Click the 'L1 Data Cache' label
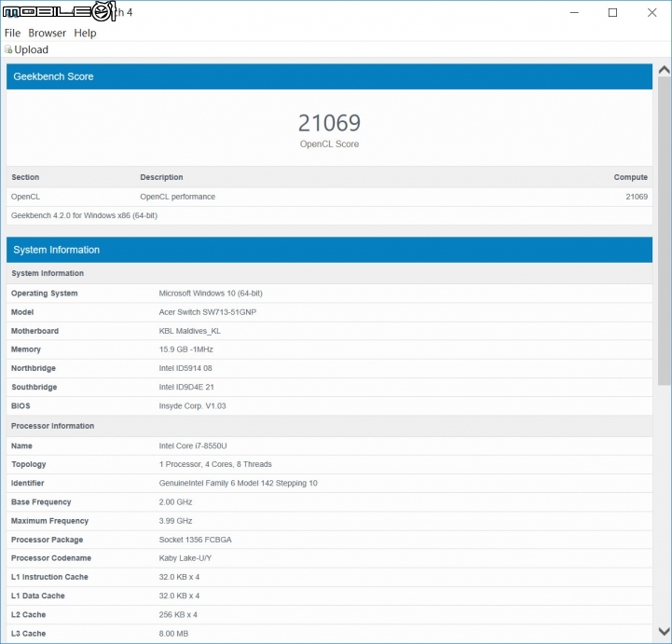672x644 pixels. 37,596
